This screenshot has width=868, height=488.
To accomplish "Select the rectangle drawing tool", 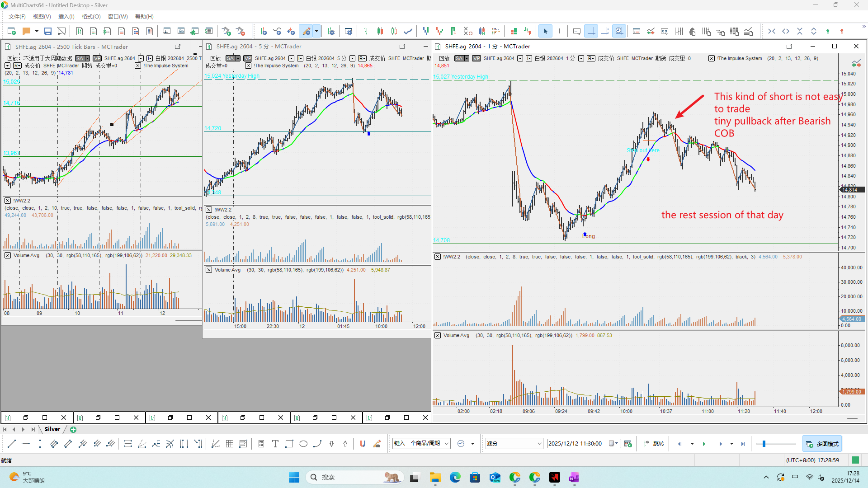I will [289, 444].
